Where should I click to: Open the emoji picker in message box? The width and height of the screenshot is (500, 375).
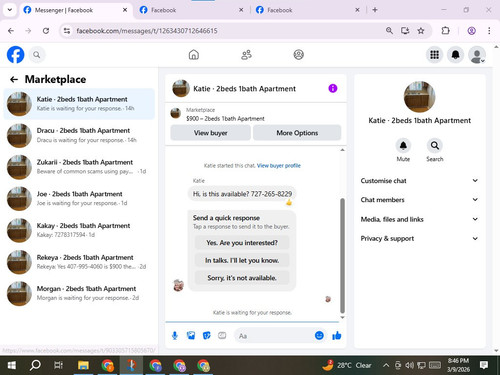pyautogui.click(x=319, y=335)
